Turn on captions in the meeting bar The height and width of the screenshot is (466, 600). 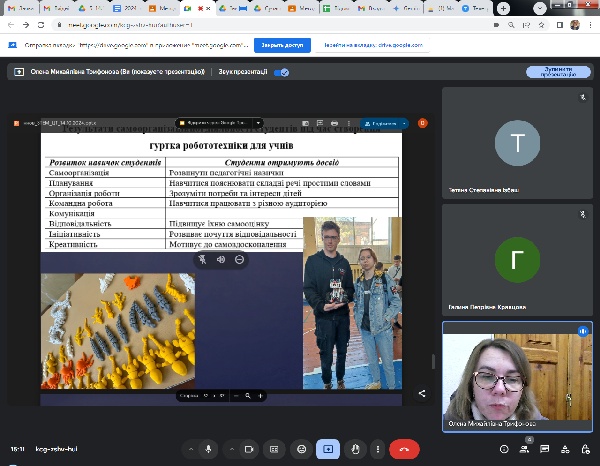click(x=274, y=450)
